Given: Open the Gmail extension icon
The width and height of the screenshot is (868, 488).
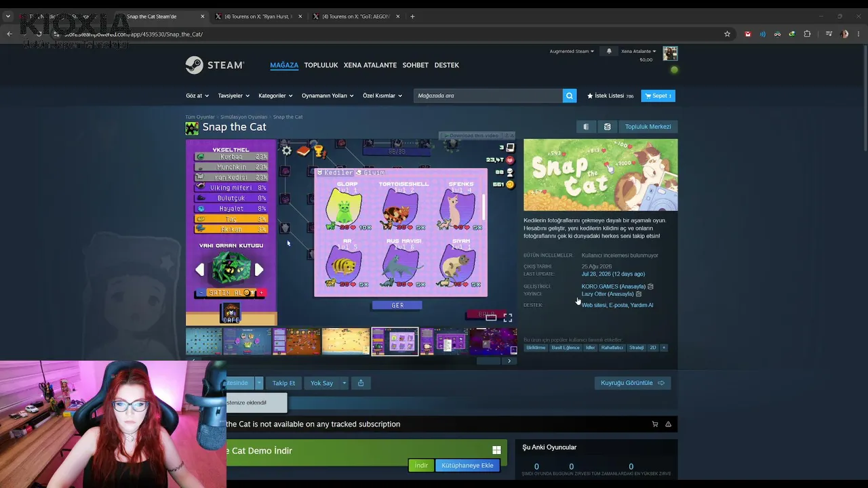Looking at the screenshot, I should click(x=748, y=34).
